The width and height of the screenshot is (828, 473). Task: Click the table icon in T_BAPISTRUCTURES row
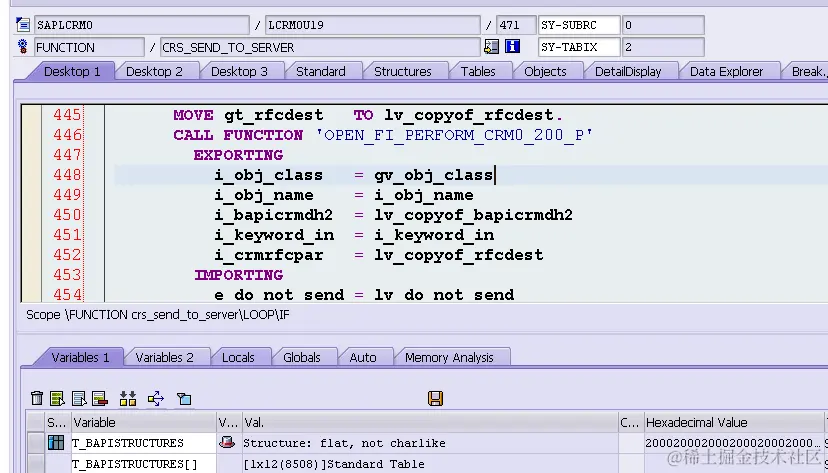56,442
